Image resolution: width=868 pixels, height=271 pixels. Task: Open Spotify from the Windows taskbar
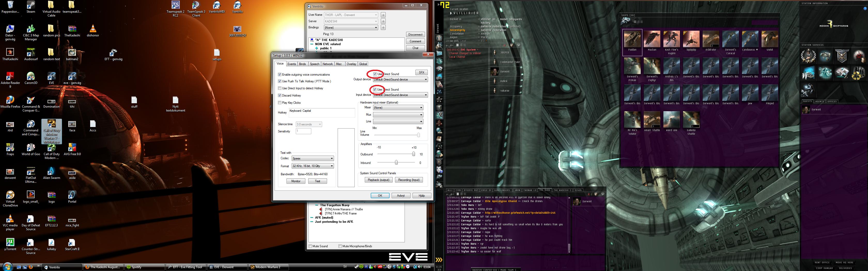point(145,267)
